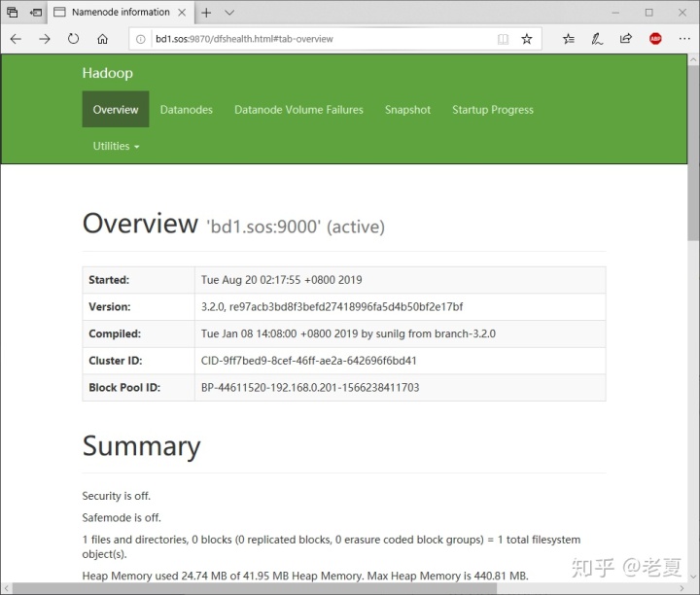Go back to the previous page
Screen dimensions: 700x595
[x=16, y=39]
